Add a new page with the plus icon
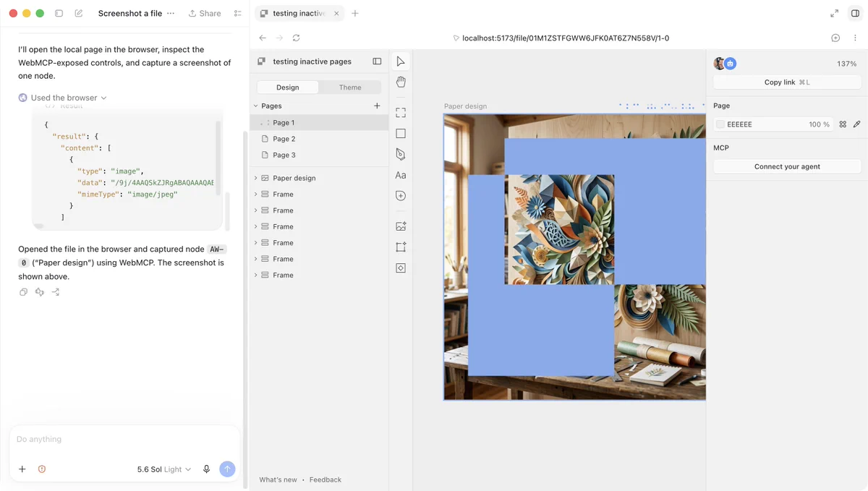 tap(377, 106)
